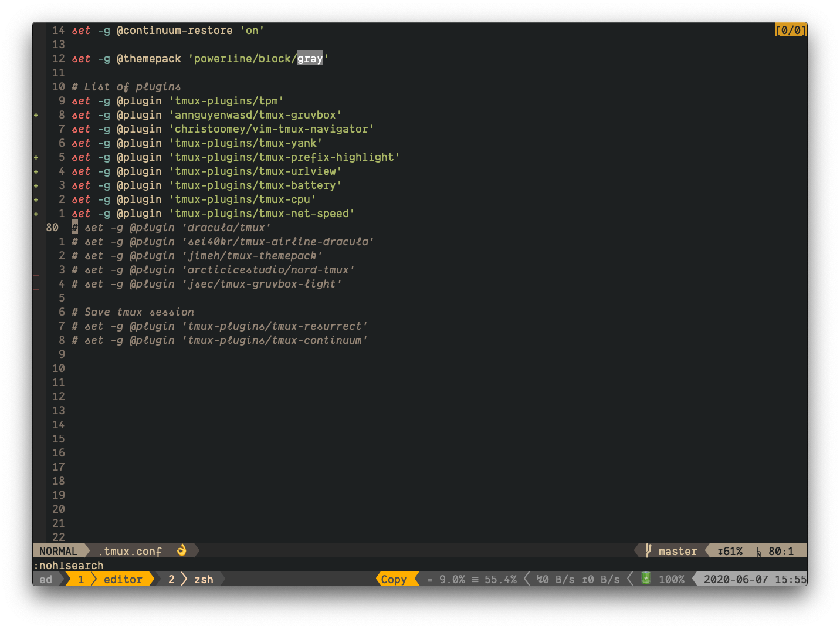Click the git branch icon before master
The width and height of the screenshot is (840, 629).
[649, 550]
